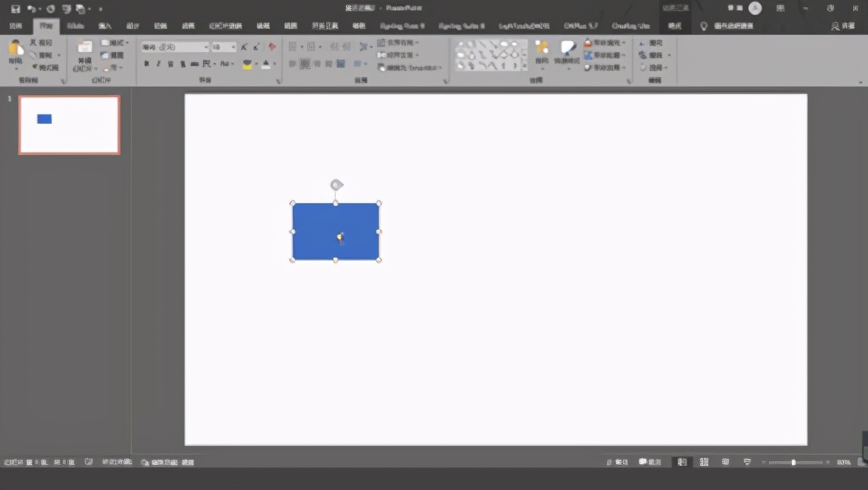Screen dimensions: 868x490
Task: Open the slide Layout dropdown
Action: point(115,43)
